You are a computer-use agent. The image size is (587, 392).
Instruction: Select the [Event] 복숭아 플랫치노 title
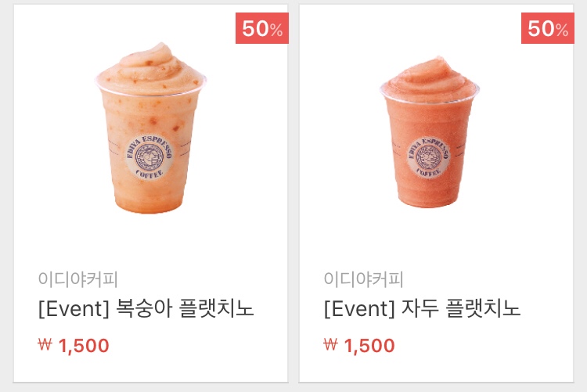pos(146,308)
